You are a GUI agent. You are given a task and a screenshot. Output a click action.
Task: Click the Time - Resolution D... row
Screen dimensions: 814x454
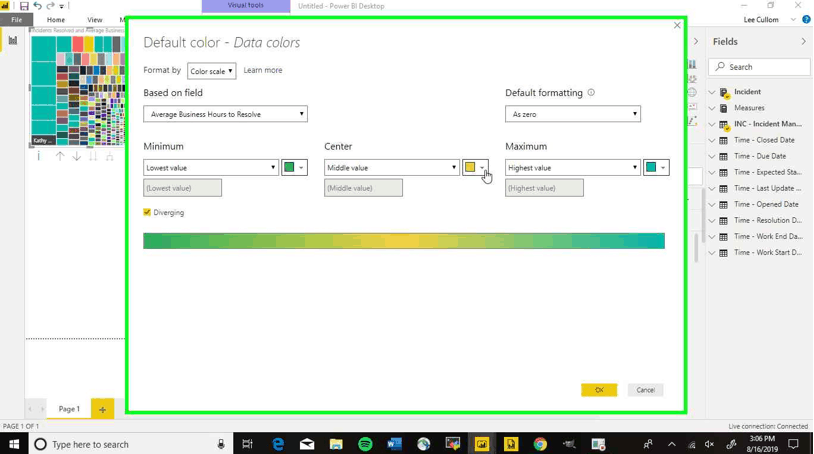pyautogui.click(x=758, y=221)
